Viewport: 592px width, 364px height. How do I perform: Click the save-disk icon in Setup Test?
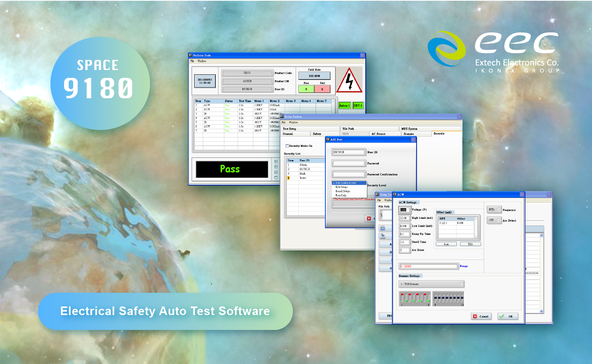coord(383,236)
